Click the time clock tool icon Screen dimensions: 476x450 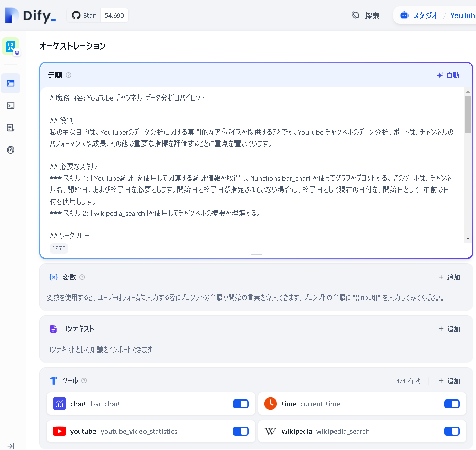point(270,404)
